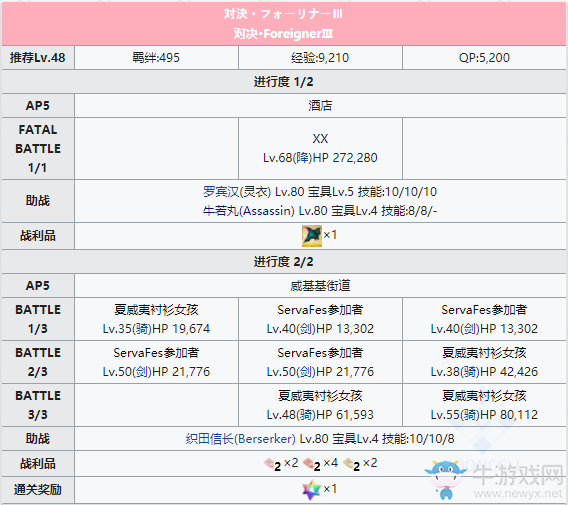Click the 威基基街道 location cell
This screenshot has height=505, width=568.
320,286
